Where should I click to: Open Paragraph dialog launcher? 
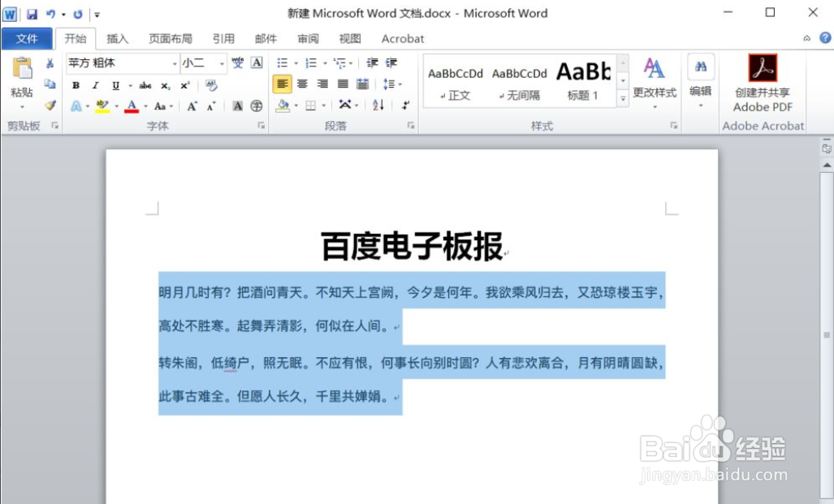(x=411, y=126)
